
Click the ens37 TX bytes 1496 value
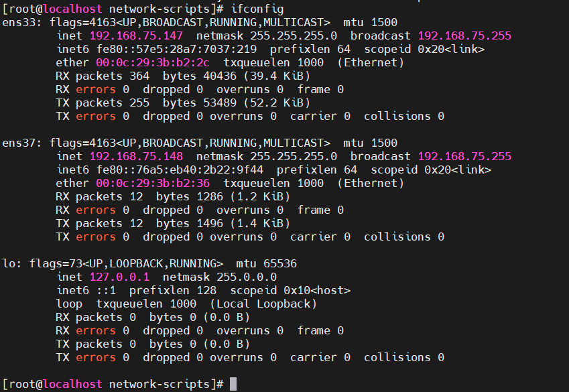pyautogui.click(x=210, y=223)
